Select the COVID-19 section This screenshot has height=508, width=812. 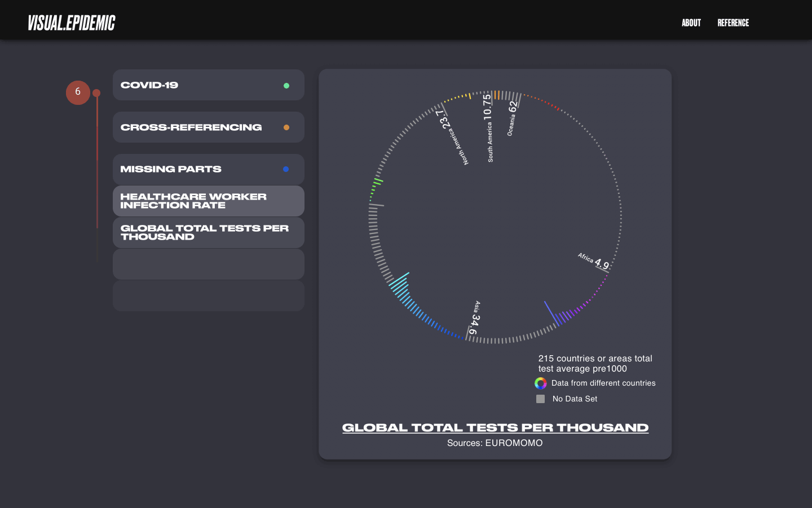(209, 85)
